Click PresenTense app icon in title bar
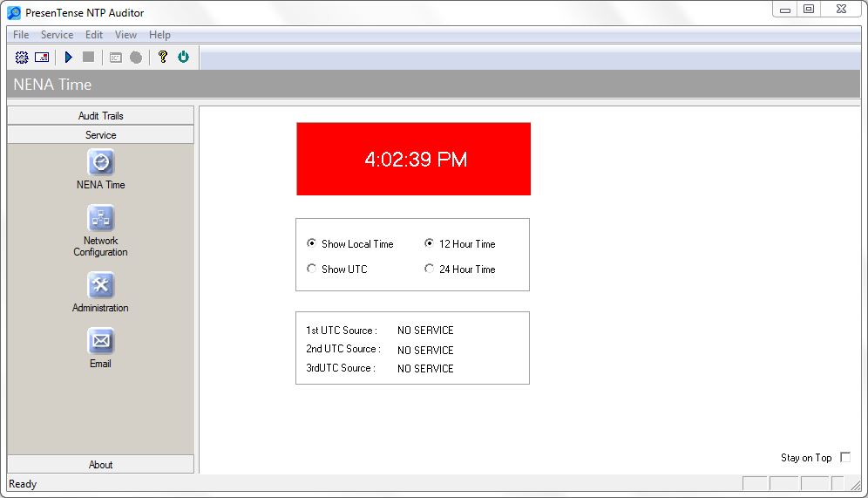This screenshot has width=868, height=498. tap(14, 13)
